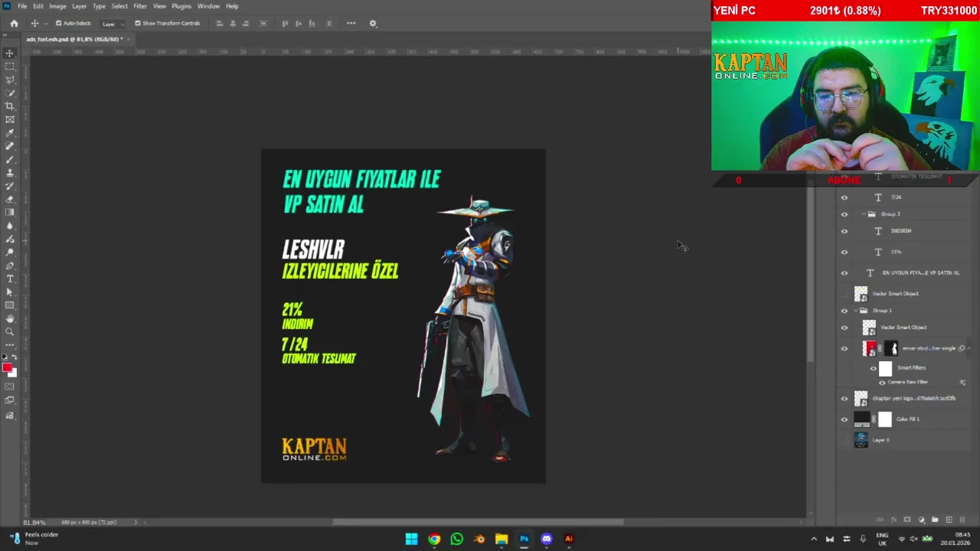Open Edit Toolbar three-dots icon
Image resolution: width=980 pixels, height=551 pixels.
10,345
